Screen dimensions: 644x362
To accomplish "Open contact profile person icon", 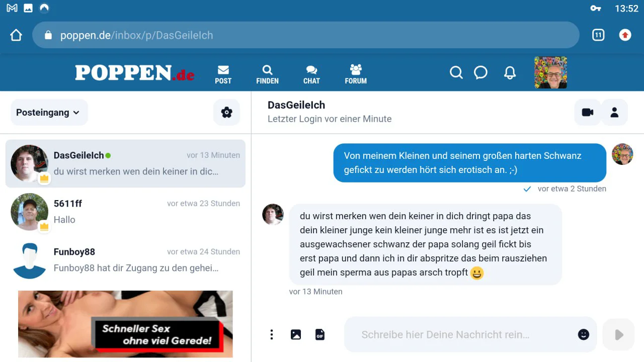I will coord(614,112).
